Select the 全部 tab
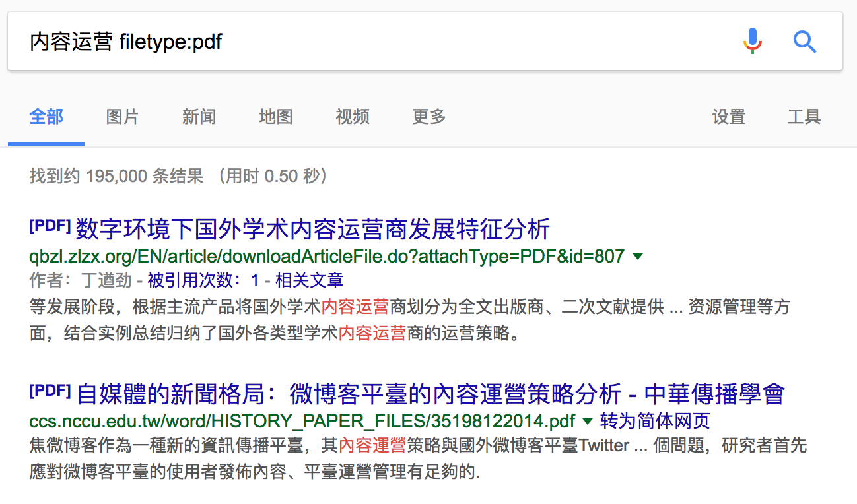Screen dimensions: 857x504 coord(46,117)
